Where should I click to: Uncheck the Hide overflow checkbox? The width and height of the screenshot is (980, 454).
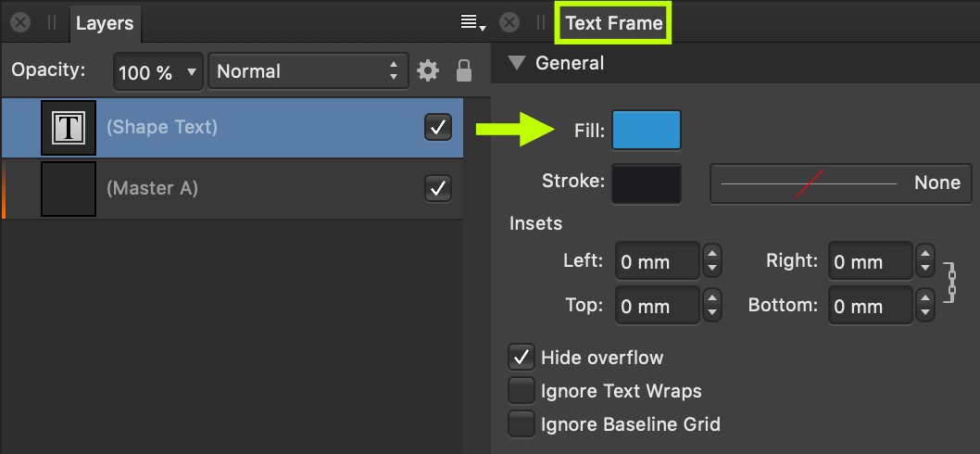click(x=521, y=358)
